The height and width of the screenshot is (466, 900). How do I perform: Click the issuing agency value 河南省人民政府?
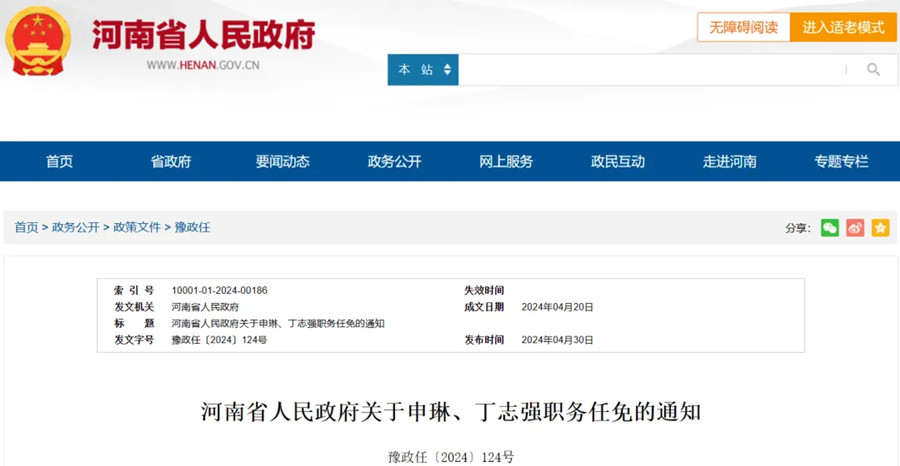[205, 307]
